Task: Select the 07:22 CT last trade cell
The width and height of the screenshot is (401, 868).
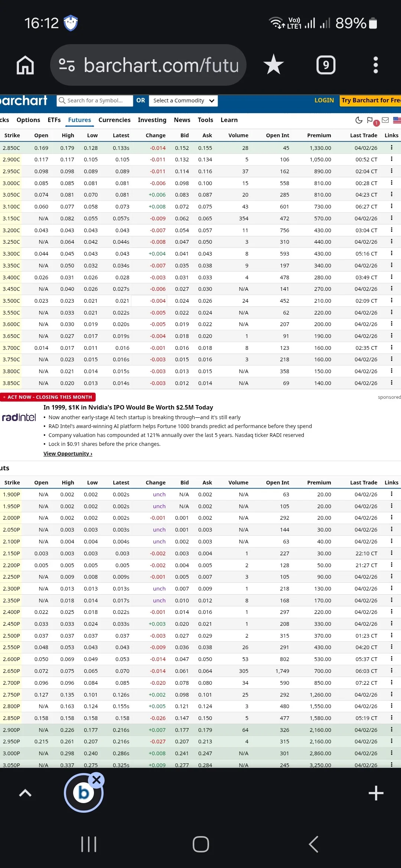Action: coord(366,683)
